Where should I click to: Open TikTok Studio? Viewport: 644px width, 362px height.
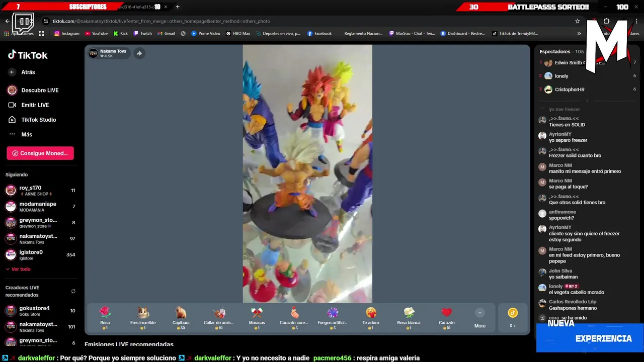pyautogui.click(x=32, y=120)
